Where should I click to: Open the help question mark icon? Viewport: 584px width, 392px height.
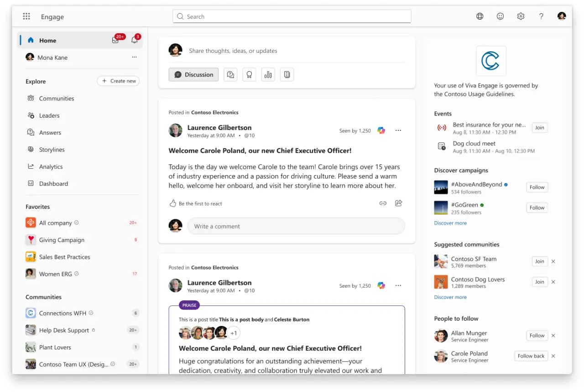[x=541, y=16]
